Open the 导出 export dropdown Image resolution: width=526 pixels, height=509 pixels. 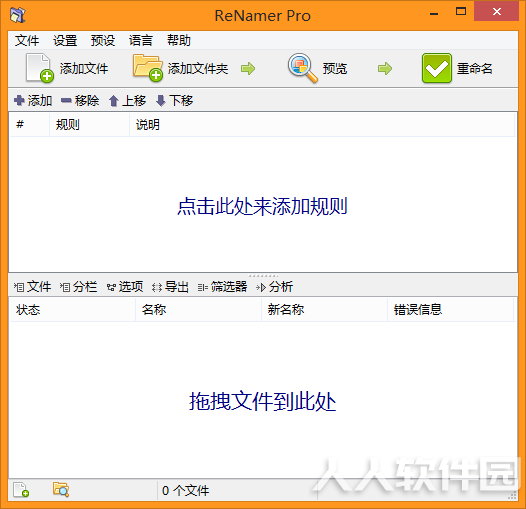point(170,287)
